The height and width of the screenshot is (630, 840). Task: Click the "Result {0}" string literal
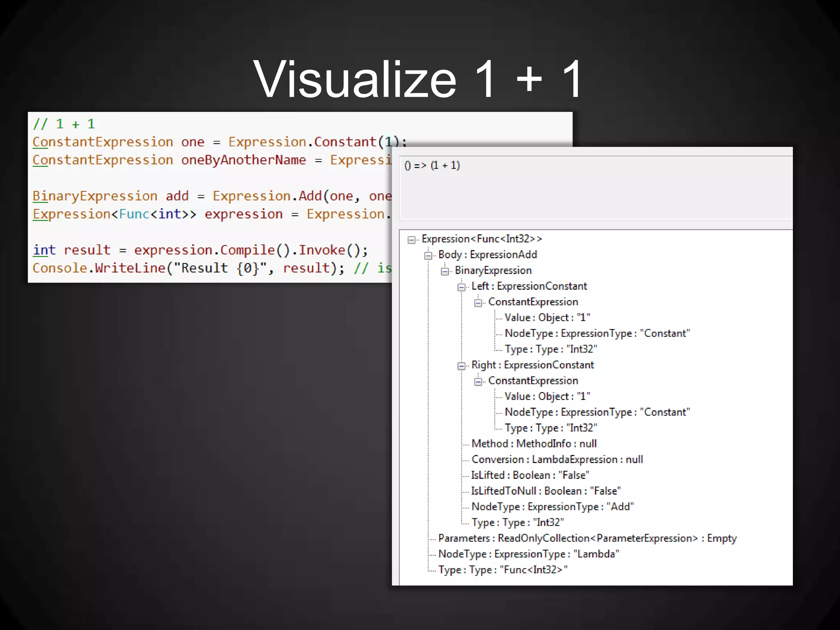click(x=220, y=268)
